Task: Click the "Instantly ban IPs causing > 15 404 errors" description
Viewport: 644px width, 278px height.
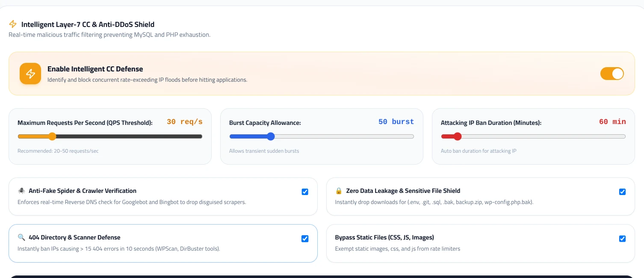Action: pyautogui.click(x=119, y=248)
